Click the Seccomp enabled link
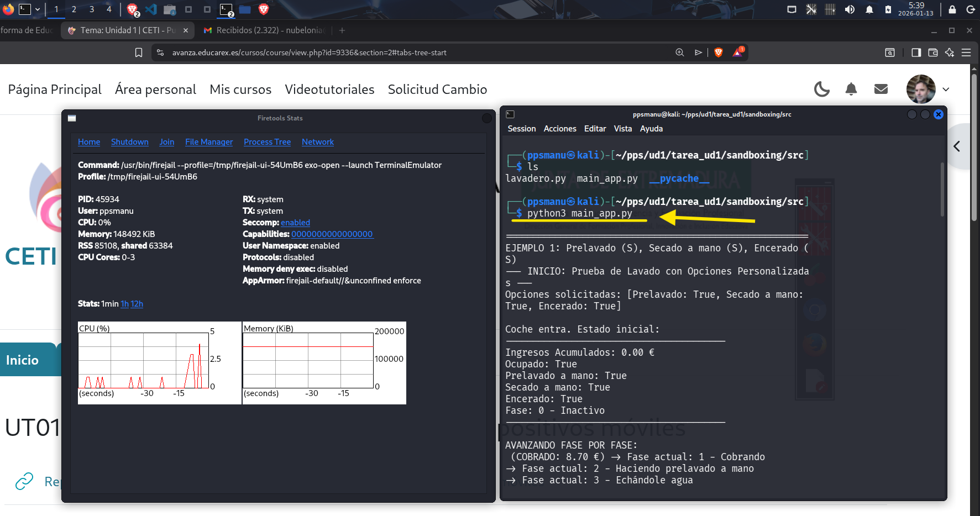 click(295, 223)
